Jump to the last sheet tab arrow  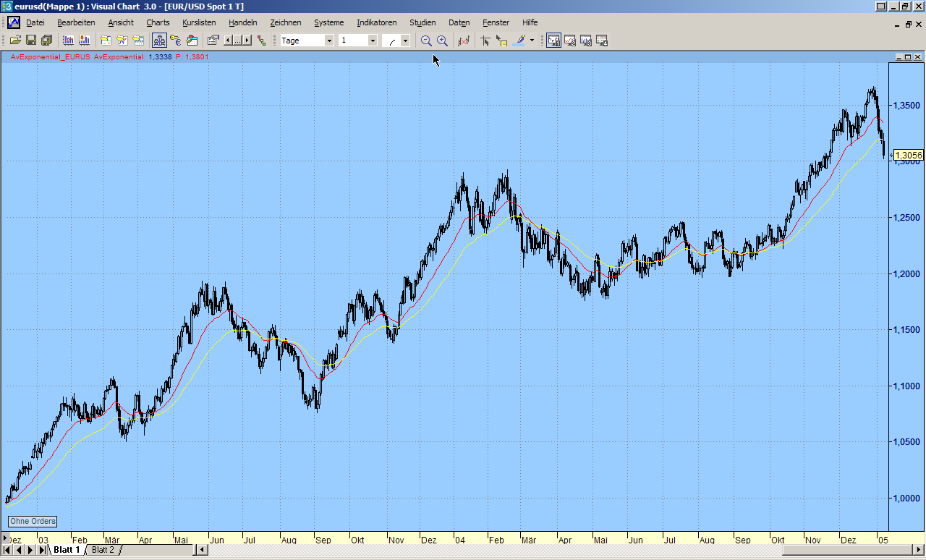tap(43, 550)
